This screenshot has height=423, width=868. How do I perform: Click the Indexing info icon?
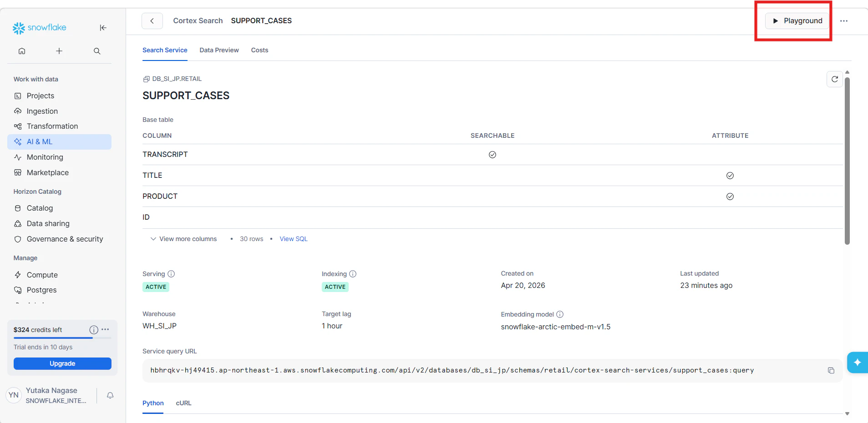353,274
